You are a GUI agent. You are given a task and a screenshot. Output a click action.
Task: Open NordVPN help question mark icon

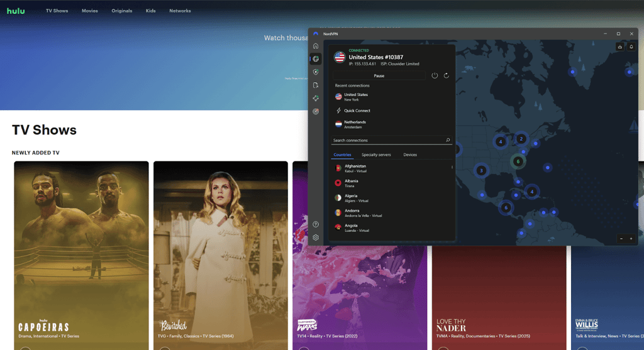tap(316, 224)
